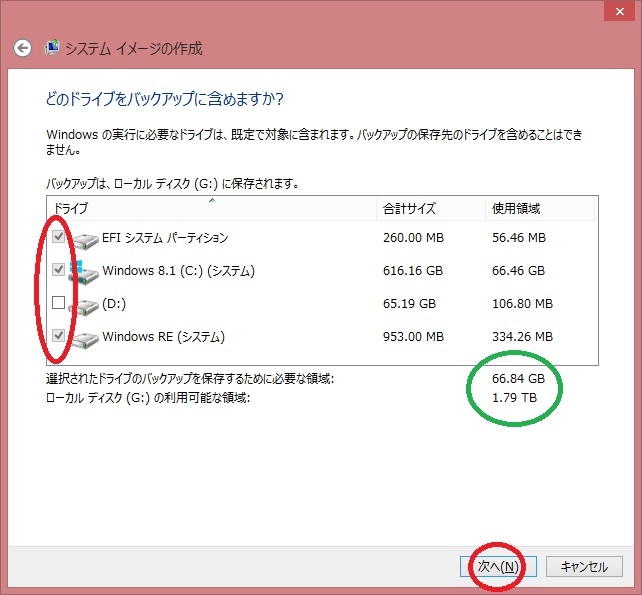
Task: Click the Windows RE drive icon
Action: [85, 340]
